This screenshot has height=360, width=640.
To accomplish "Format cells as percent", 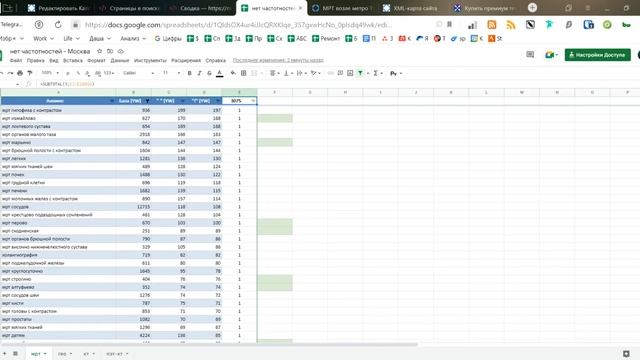I will point(78,73).
